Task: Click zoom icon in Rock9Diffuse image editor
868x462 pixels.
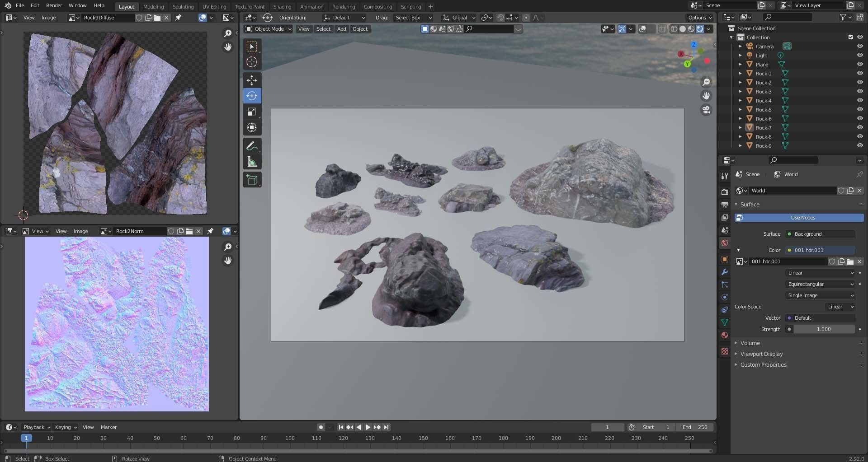Action: point(228,33)
